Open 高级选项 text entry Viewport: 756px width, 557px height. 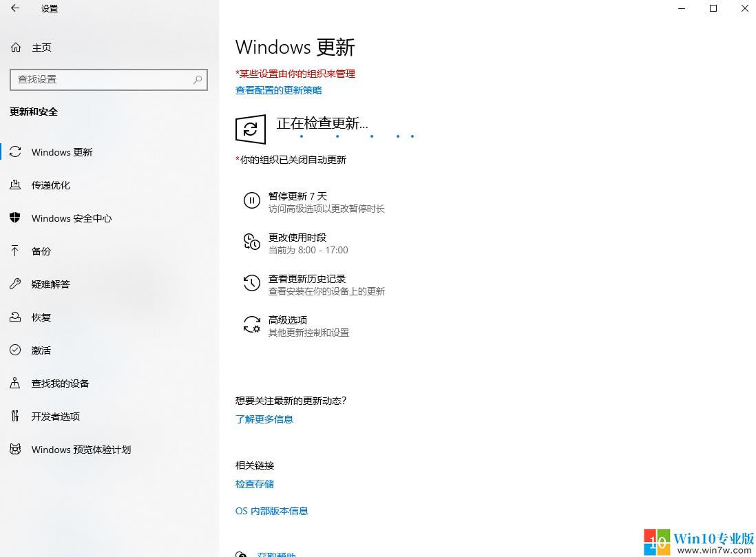[x=288, y=320]
